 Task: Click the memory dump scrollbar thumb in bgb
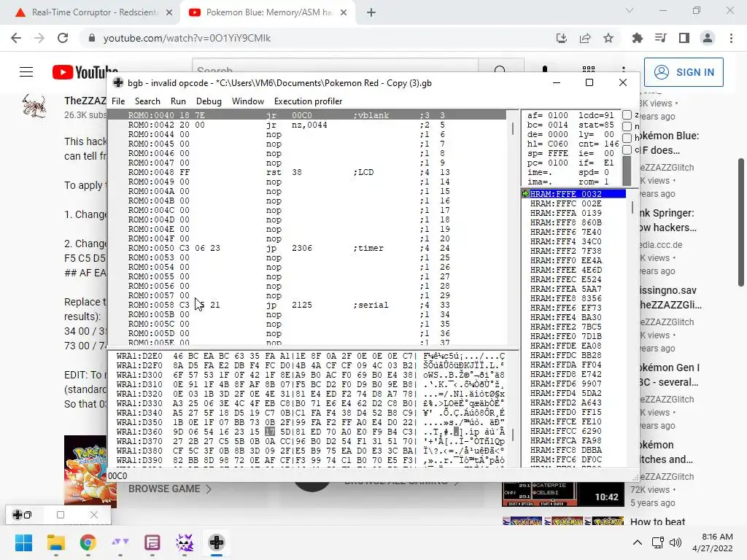[x=513, y=435]
